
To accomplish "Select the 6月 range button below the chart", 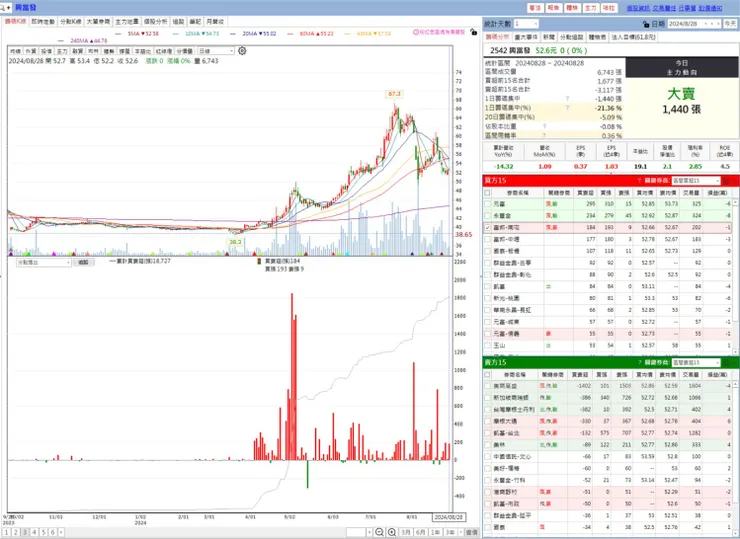I will coord(420,532).
